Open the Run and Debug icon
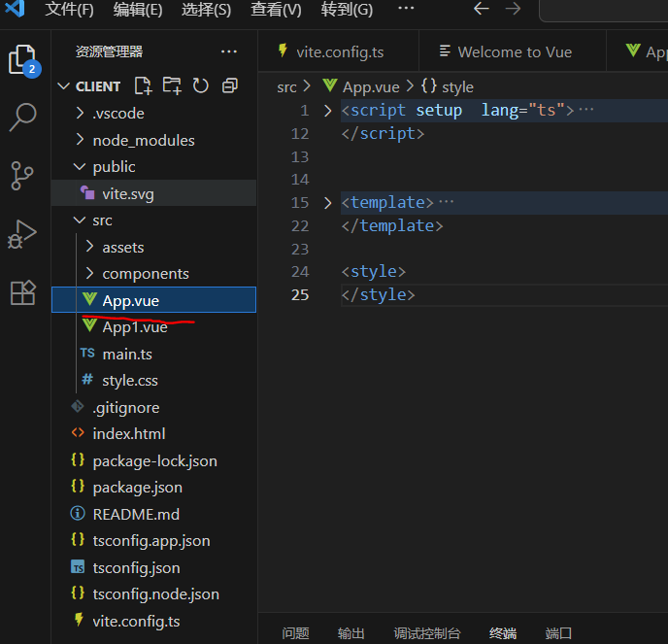The width and height of the screenshot is (668, 644). click(22, 234)
